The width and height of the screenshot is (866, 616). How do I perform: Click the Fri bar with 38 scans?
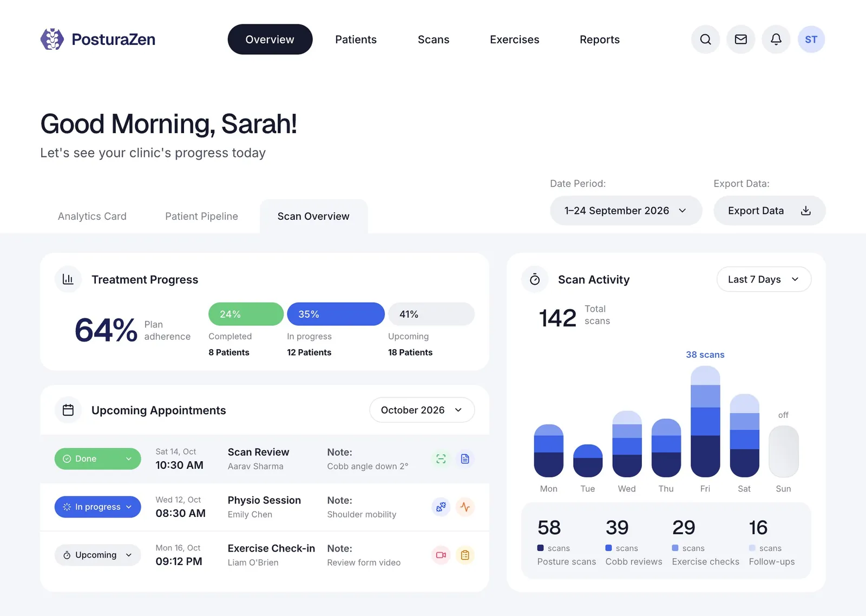tap(705, 421)
